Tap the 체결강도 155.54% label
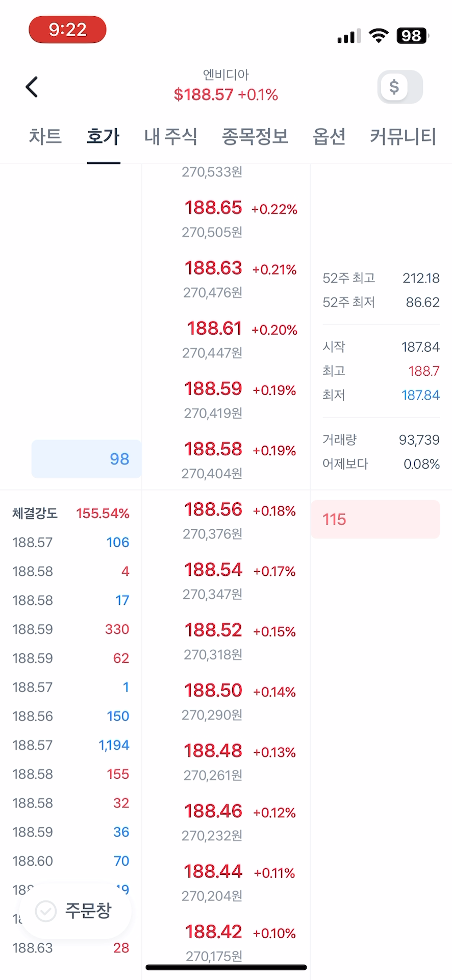 pyautogui.click(x=70, y=513)
